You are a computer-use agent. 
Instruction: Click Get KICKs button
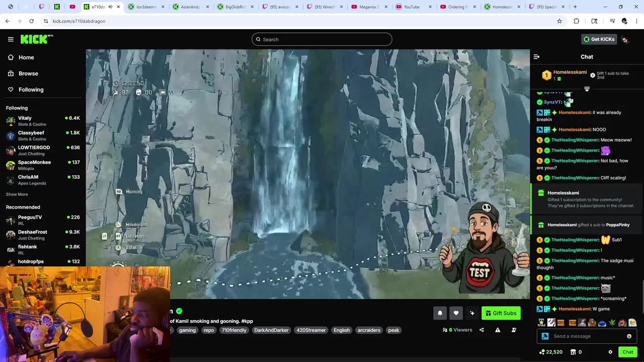pyautogui.click(x=599, y=39)
